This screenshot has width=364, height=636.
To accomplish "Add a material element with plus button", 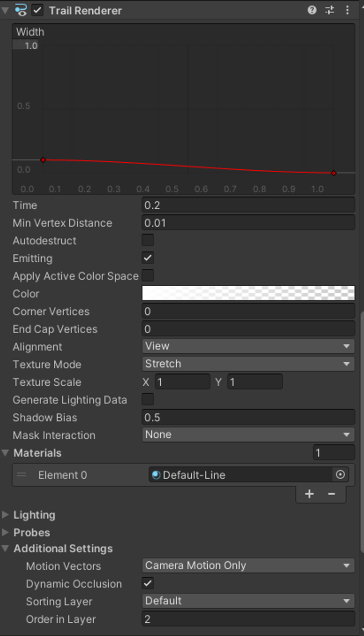I will pos(309,494).
